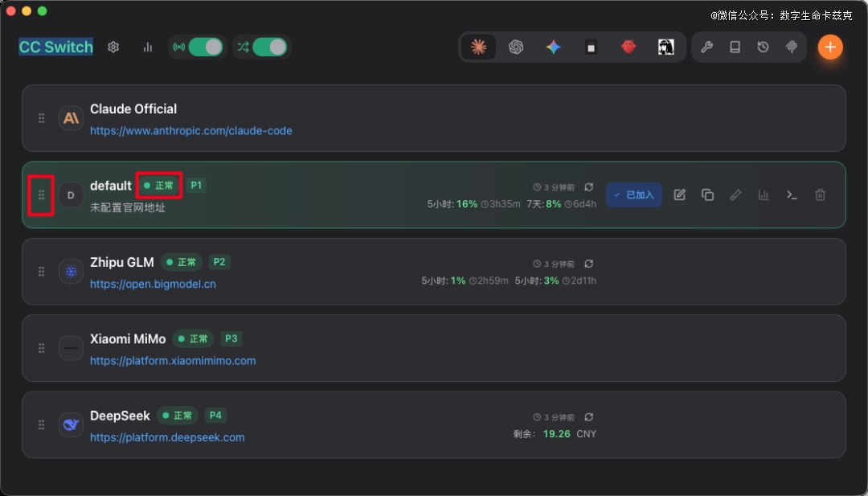
Task: Click the Xiaomi MiMo drag handle
Action: (x=42, y=348)
